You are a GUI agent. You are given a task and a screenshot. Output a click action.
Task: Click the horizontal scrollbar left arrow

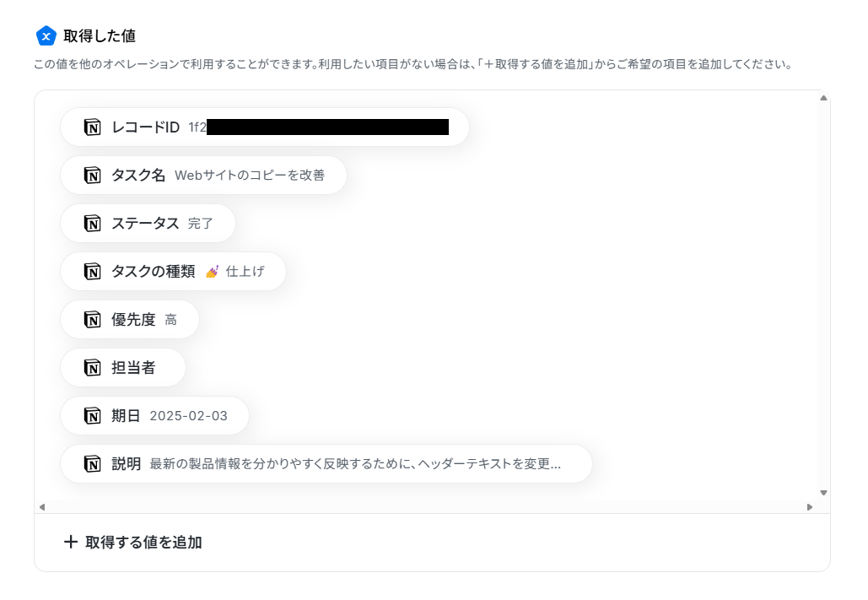click(42, 507)
